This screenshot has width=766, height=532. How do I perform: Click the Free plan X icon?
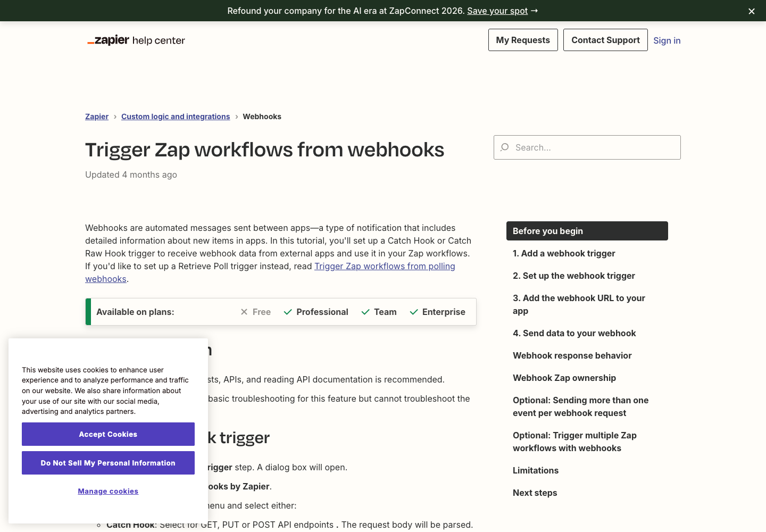coord(244,312)
